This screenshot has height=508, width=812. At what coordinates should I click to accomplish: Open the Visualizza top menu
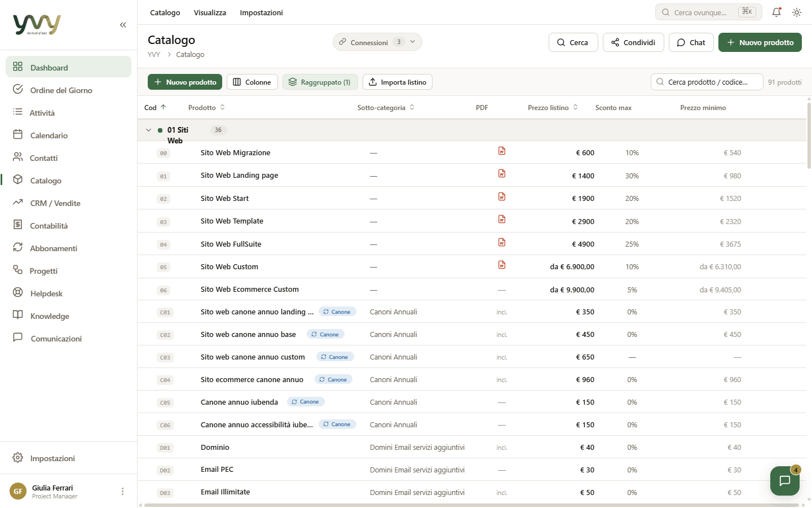210,12
